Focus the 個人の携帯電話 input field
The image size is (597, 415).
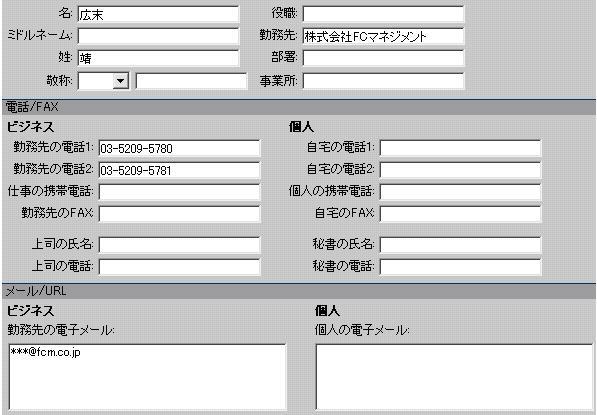coord(460,192)
